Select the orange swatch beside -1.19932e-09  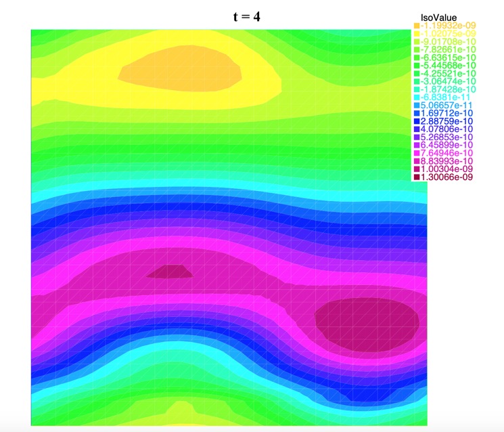[x=417, y=26]
